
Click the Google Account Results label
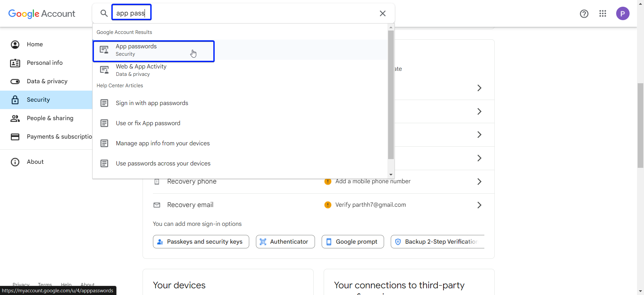tap(124, 32)
